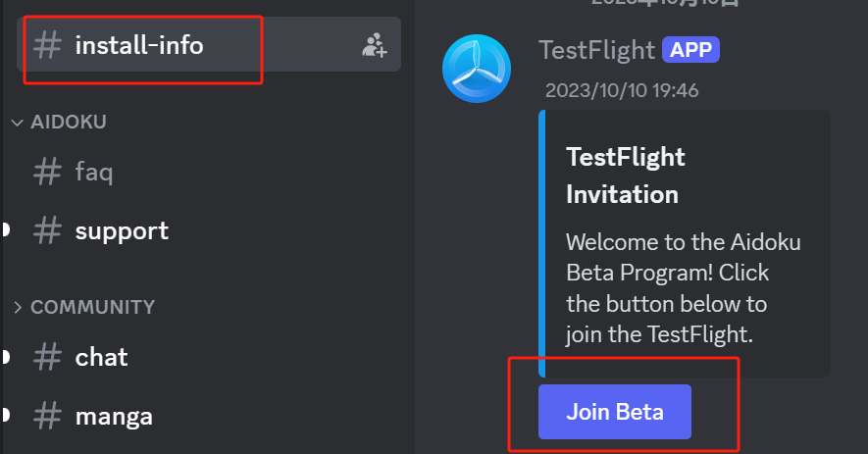
Task: Select the install-info channel name
Action: (x=139, y=45)
